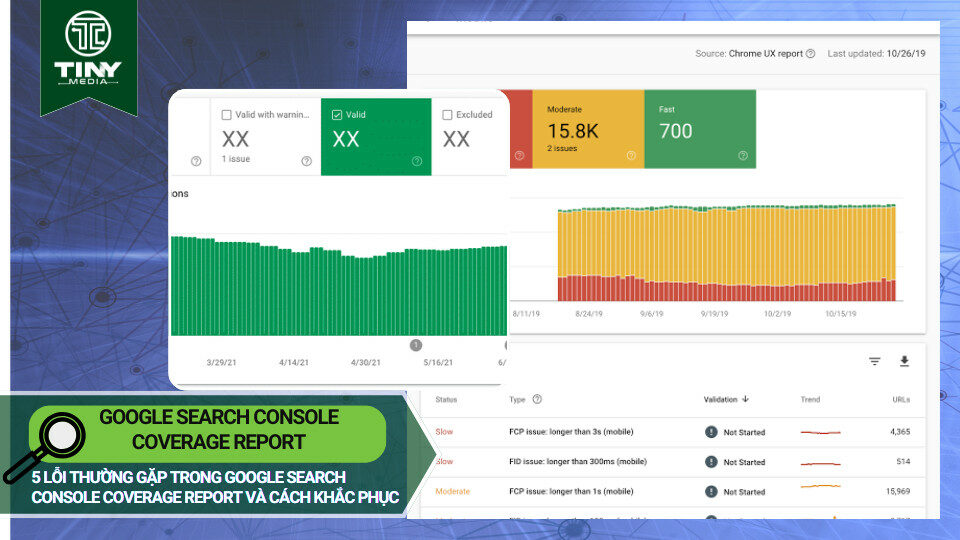Viewport: 960px width, 540px height.
Task: Open help icon beside Chrome UX report
Action: click(811, 53)
